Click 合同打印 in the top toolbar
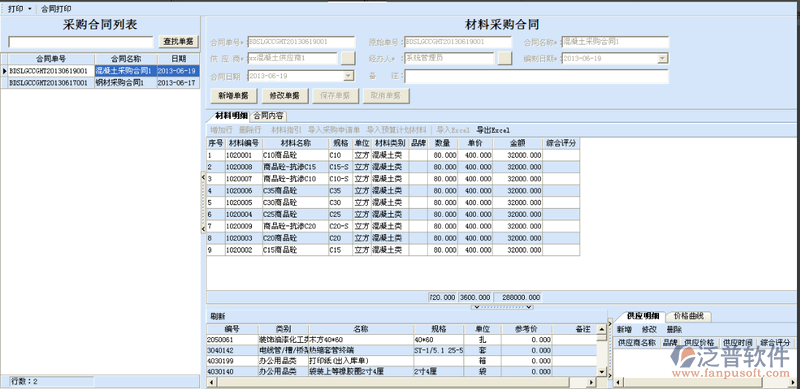The image size is (800, 389). [x=56, y=9]
